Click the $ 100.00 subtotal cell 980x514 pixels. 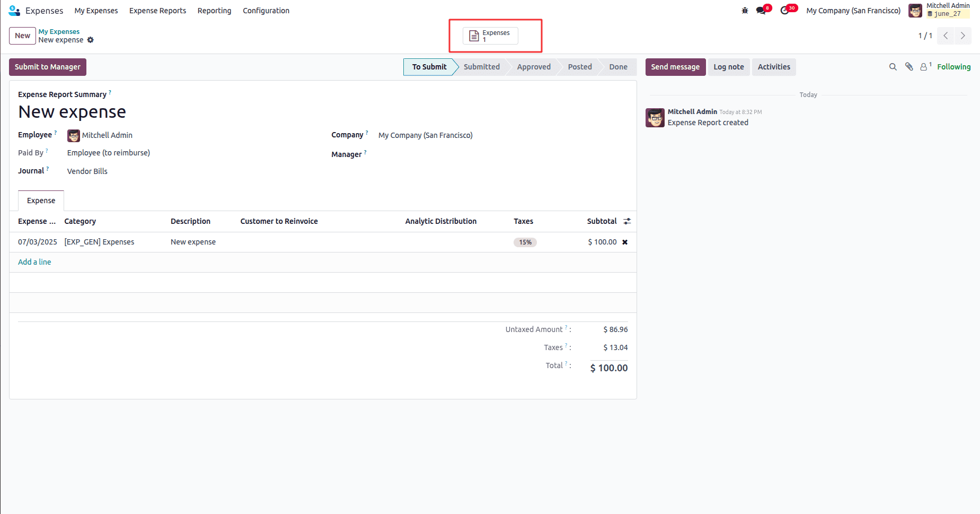click(602, 242)
